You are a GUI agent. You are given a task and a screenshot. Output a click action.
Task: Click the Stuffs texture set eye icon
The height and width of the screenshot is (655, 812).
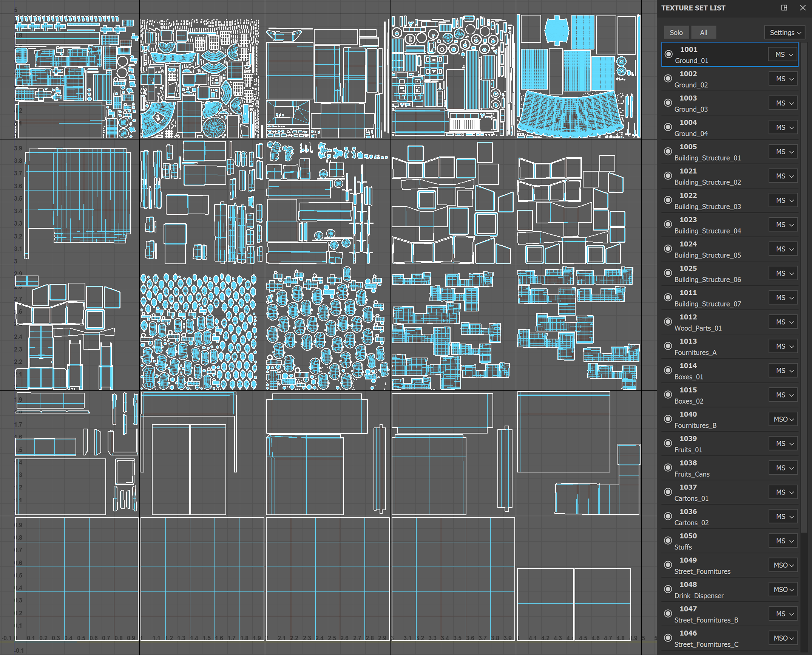coord(668,541)
